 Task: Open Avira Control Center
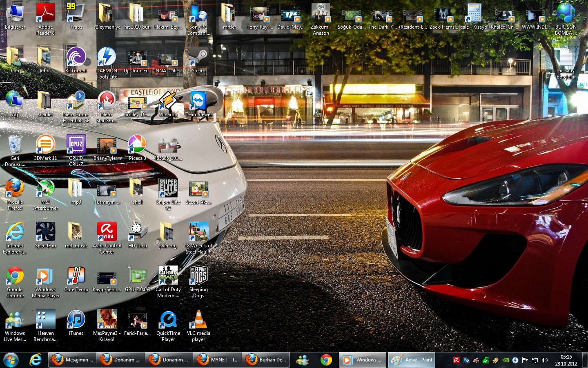(107, 238)
